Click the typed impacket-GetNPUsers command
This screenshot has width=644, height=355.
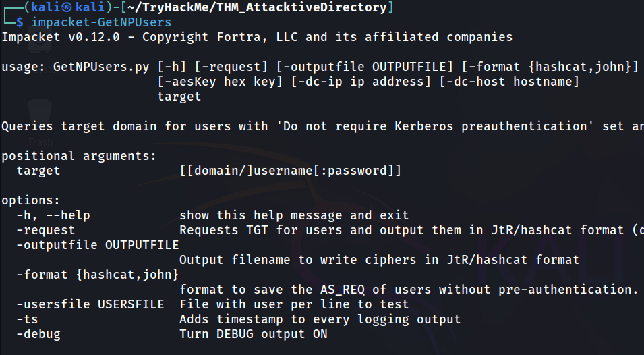click(101, 22)
